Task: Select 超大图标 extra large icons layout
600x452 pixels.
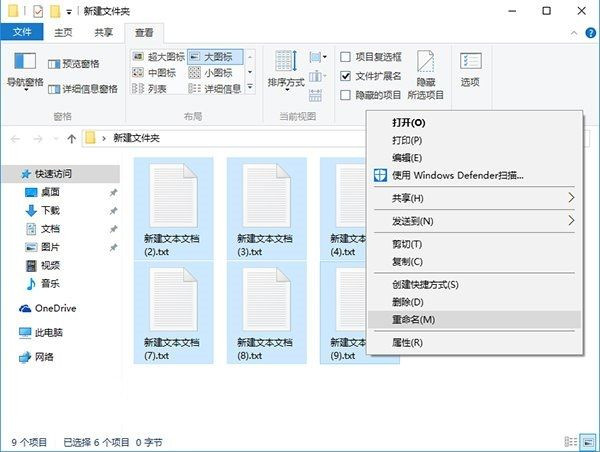Action: (139, 57)
